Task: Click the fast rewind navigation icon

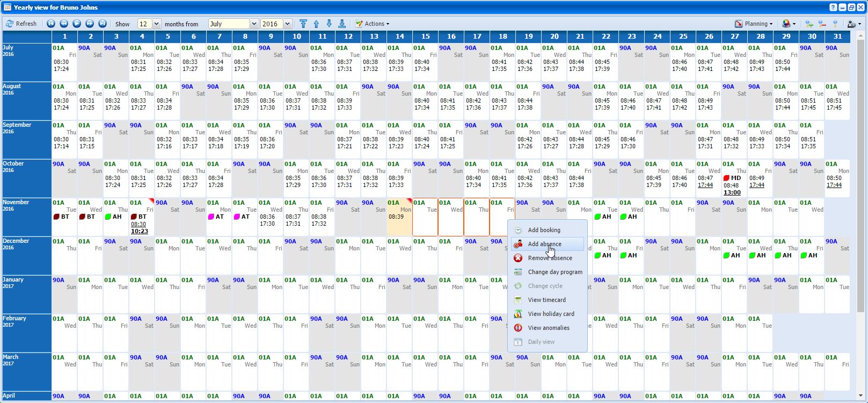Action: (64, 24)
